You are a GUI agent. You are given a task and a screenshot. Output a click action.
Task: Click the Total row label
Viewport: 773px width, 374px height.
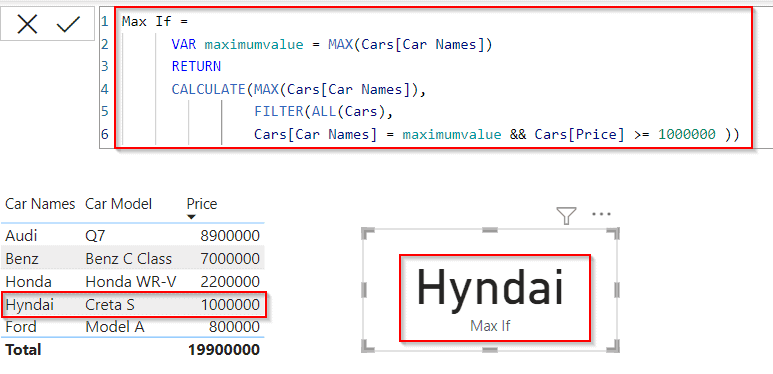click(x=23, y=349)
